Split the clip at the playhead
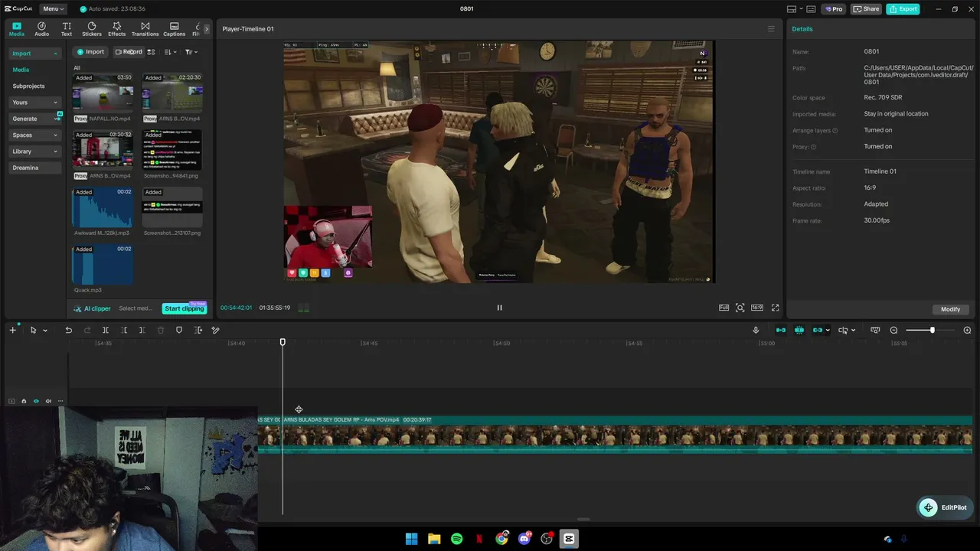The height and width of the screenshot is (551, 980). pos(106,330)
